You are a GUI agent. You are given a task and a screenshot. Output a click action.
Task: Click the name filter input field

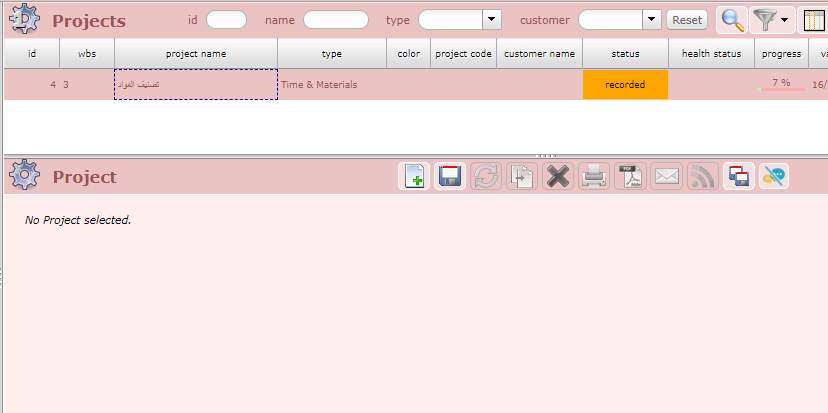(x=335, y=19)
